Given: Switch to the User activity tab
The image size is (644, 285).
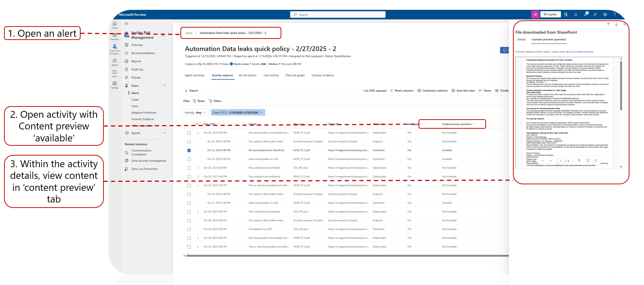Looking at the screenshot, I should 271,76.
